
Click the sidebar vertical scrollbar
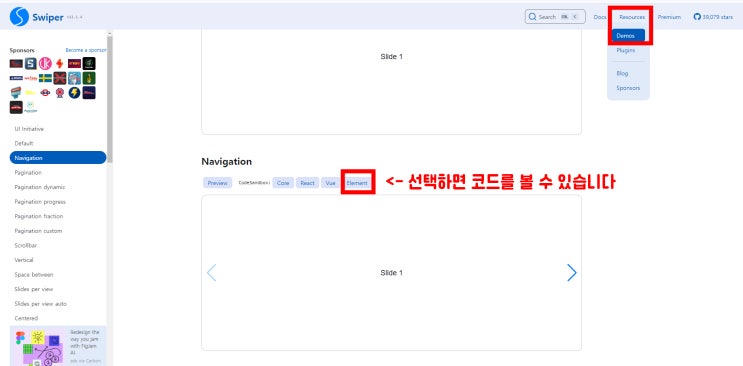click(110, 100)
